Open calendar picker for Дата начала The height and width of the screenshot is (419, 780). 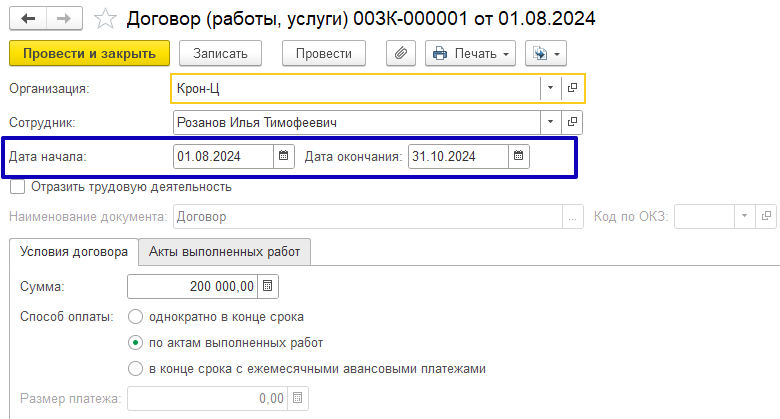click(x=284, y=156)
